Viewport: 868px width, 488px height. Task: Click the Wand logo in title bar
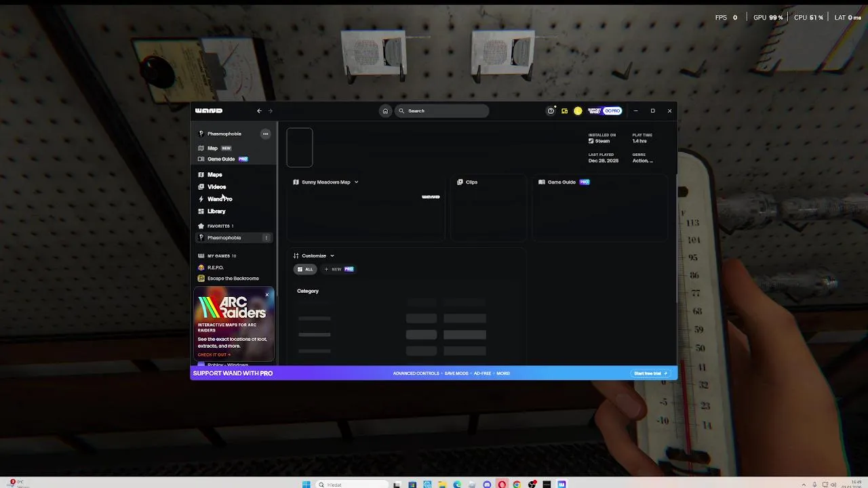coord(209,111)
